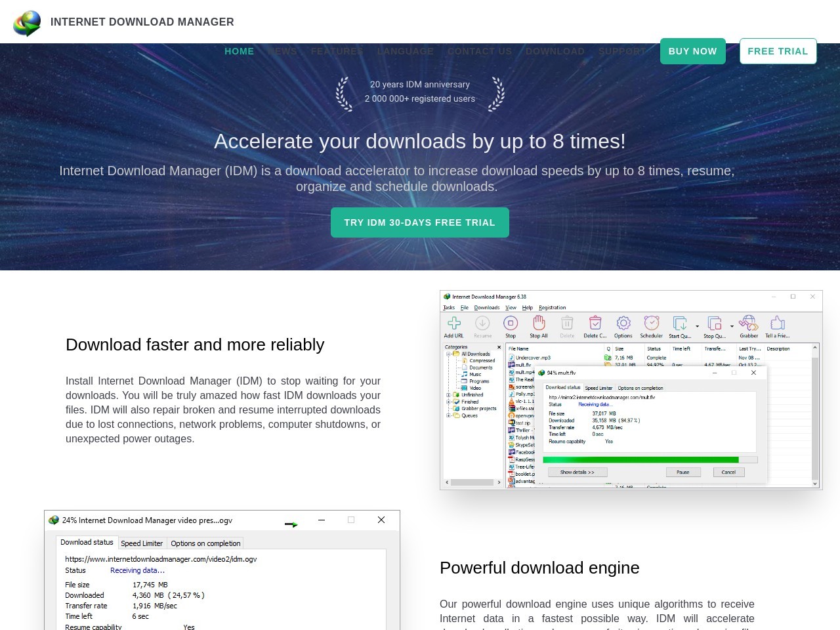Select Download status tab in idm.ogv dialog
This screenshot has width=840, height=630.
coord(87,542)
